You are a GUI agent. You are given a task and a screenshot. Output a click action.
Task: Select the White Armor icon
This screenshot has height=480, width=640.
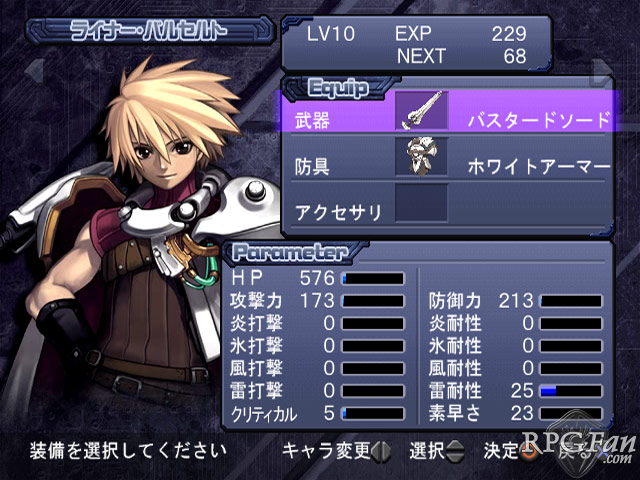click(421, 157)
